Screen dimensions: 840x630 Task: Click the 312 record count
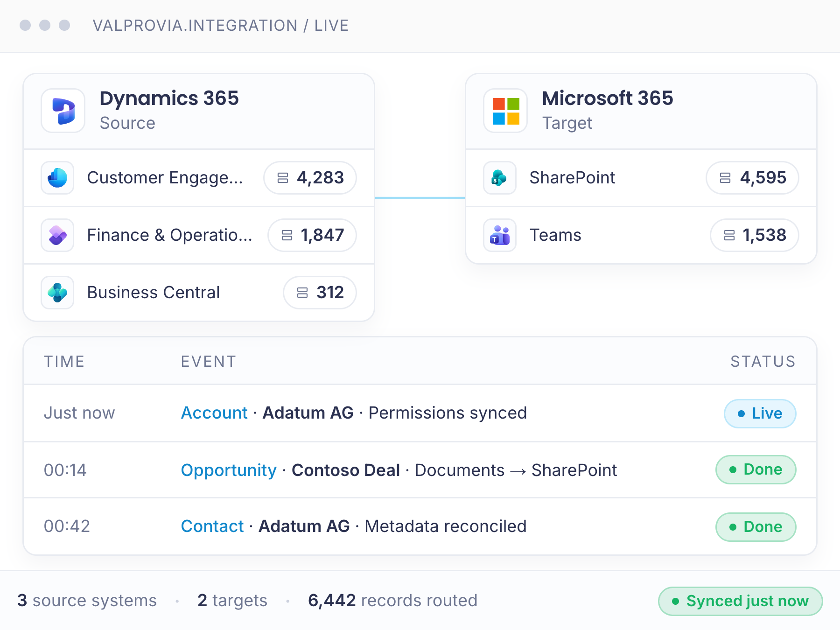[x=330, y=293]
